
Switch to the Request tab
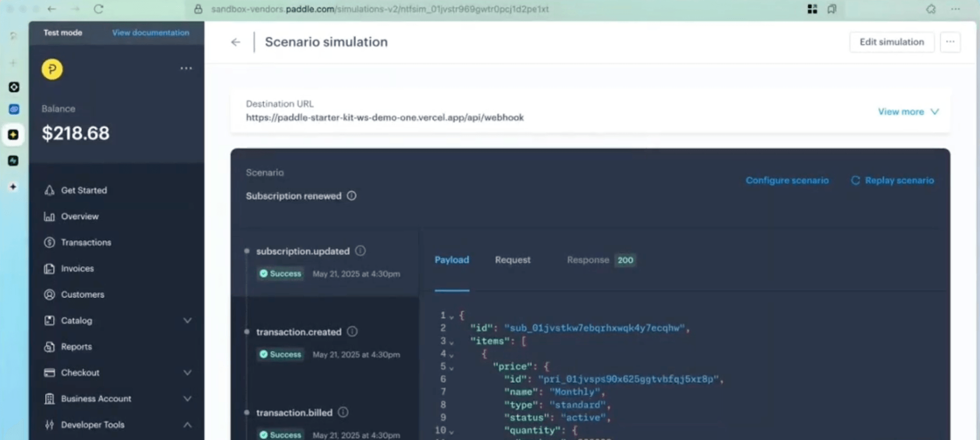(x=512, y=260)
